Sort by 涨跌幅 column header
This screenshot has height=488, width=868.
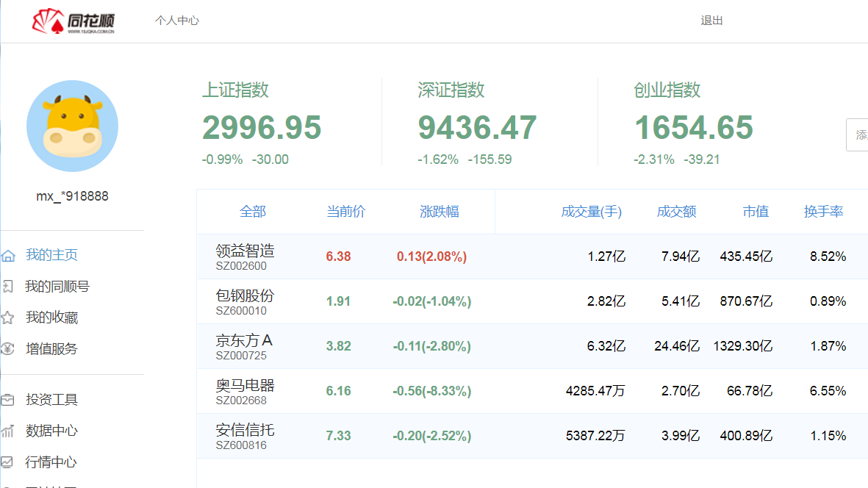(x=440, y=212)
